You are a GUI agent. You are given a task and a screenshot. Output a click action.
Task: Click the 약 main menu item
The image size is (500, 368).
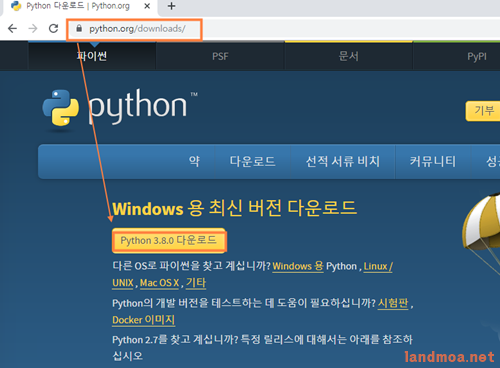click(x=194, y=162)
